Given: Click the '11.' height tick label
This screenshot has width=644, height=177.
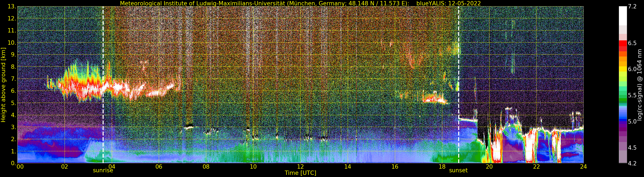Looking at the screenshot, I should pos(12,31).
